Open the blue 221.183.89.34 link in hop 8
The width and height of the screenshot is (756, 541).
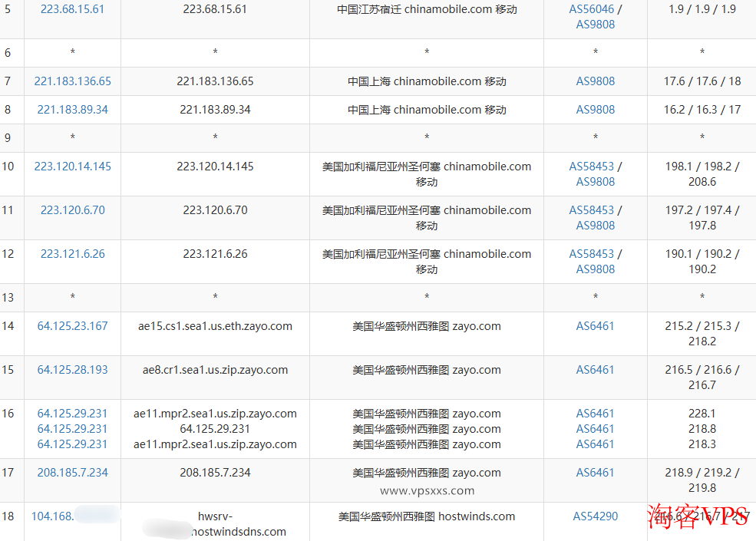pyautogui.click(x=72, y=110)
